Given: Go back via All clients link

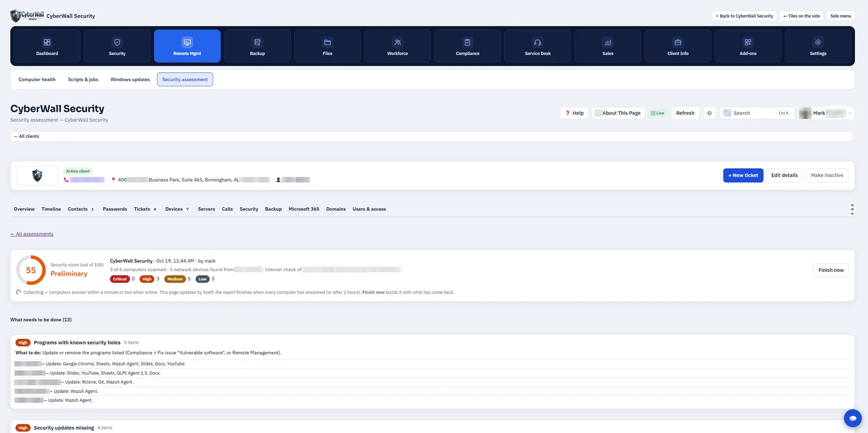Looking at the screenshot, I should (x=27, y=136).
